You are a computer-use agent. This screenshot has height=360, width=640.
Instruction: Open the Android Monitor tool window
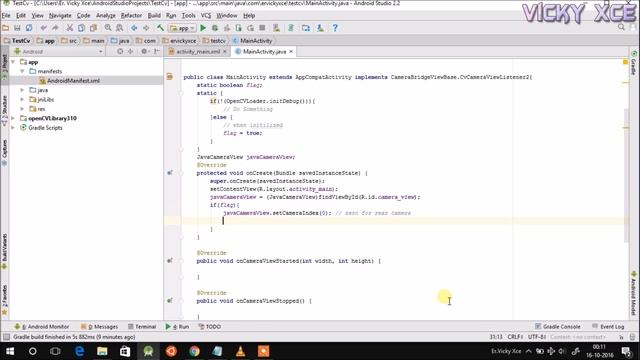41,327
